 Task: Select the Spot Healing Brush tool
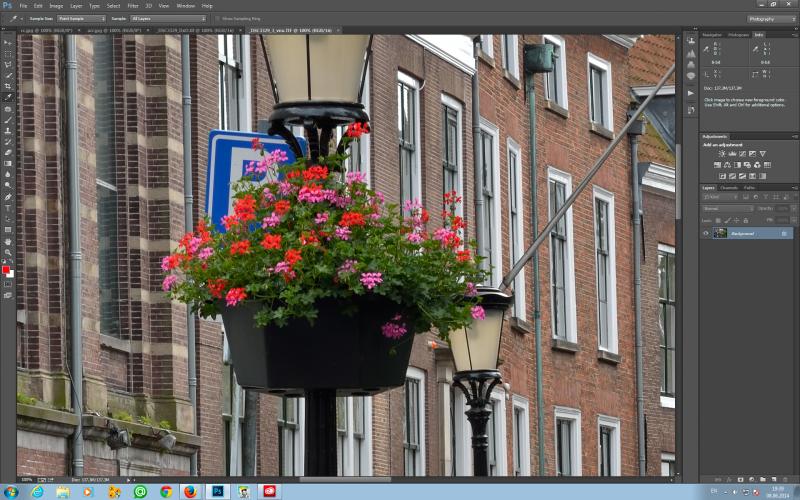tap(8, 109)
